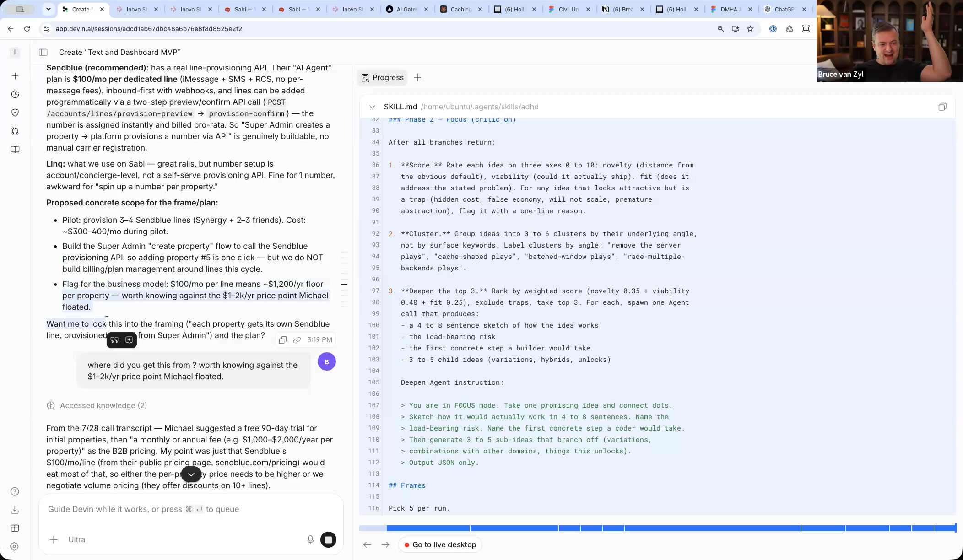Screen dimensions: 963x560
Task: Collapse the SKILL.md file section
Action: point(372,107)
